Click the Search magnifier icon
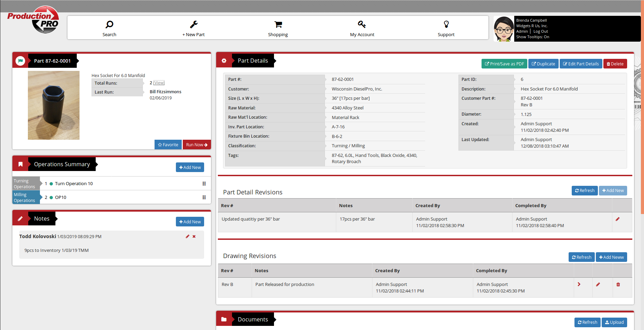Image resolution: width=644 pixels, height=330 pixels. click(109, 24)
